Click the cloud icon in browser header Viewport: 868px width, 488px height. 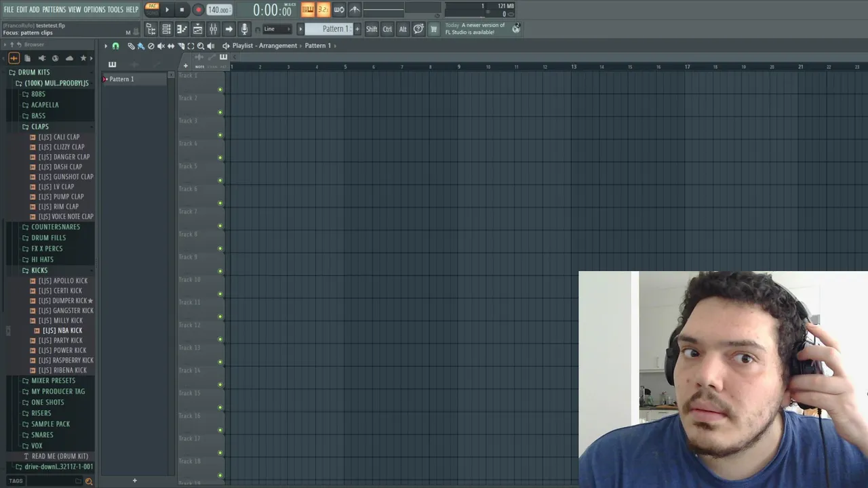pos(69,58)
